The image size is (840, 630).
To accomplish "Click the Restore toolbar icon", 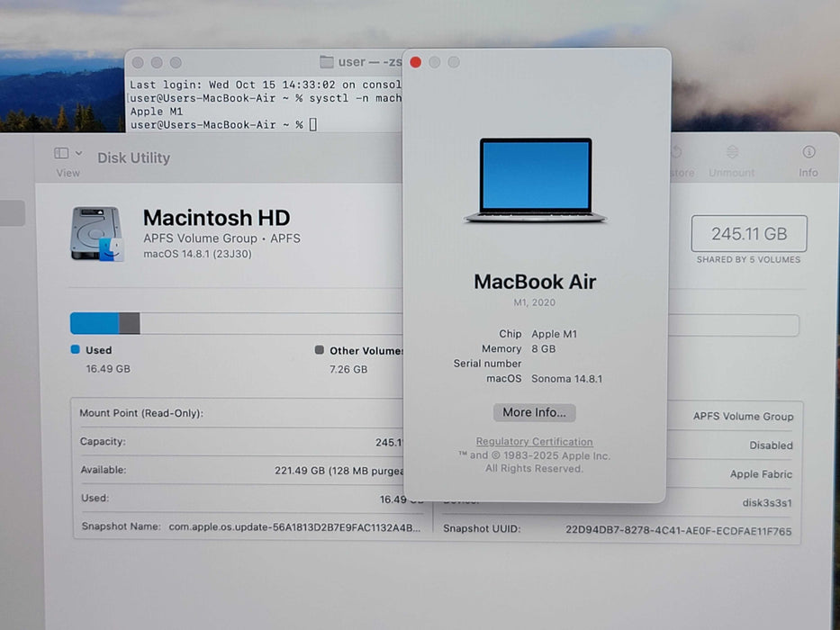I will tap(676, 152).
